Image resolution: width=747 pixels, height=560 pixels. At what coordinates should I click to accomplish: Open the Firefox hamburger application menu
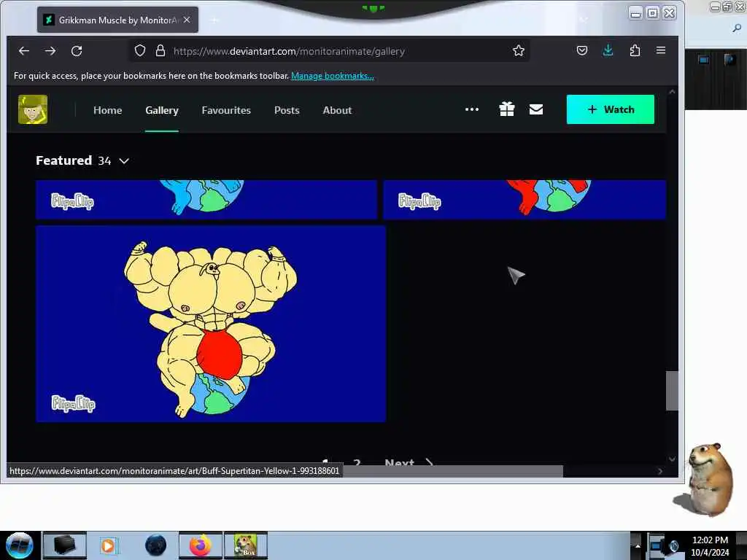point(661,50)
